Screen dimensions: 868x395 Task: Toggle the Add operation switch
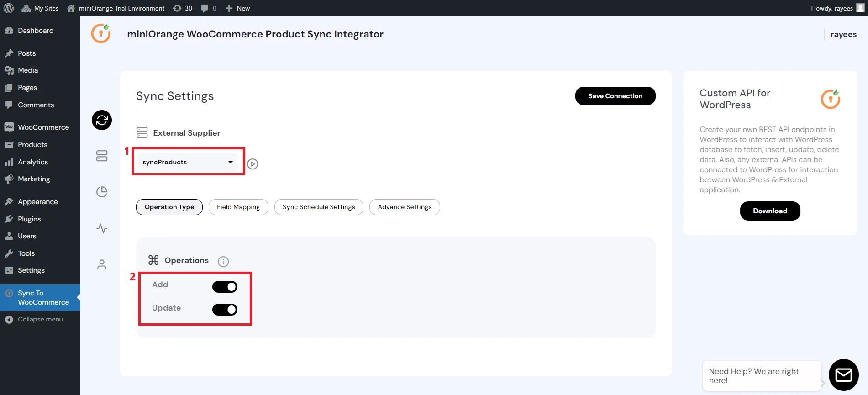point(225,287)
